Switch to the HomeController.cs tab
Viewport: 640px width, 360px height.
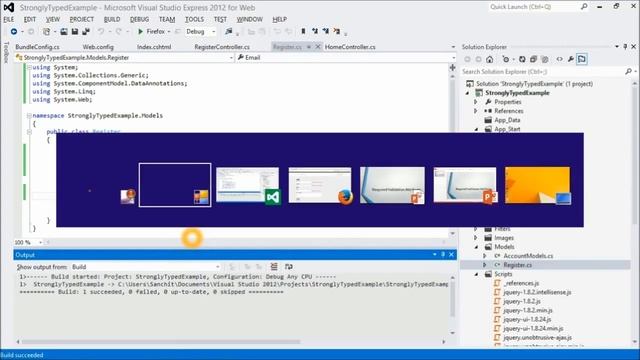click(x=350, y=47)
